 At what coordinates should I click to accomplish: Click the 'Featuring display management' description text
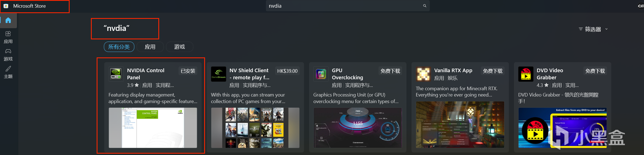pyautogui.click(x=153, y=98)
